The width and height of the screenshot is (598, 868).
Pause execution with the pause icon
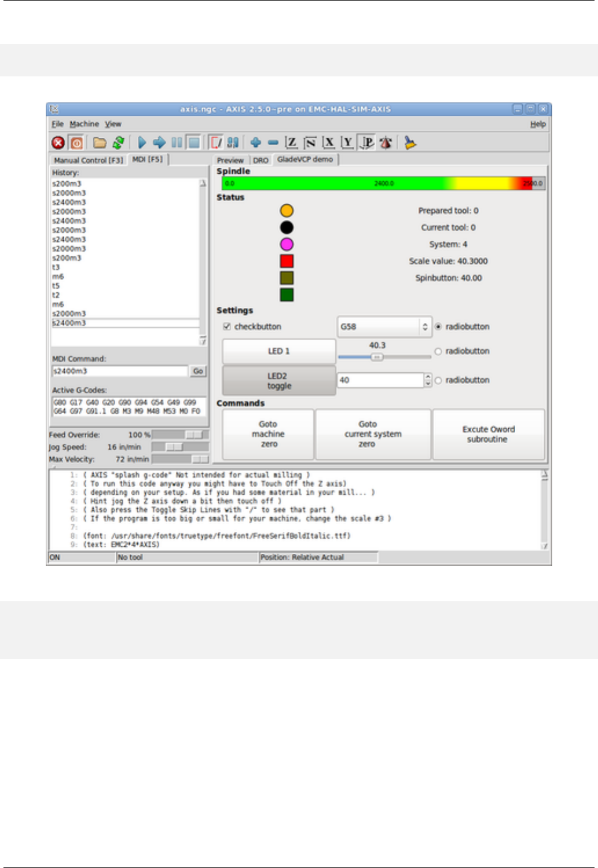pos(177,142)
